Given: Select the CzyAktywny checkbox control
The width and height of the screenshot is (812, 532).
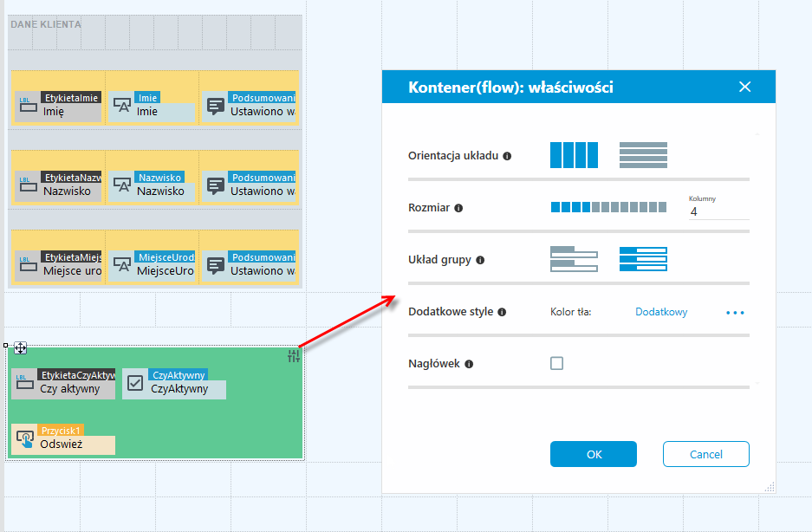Looking at the screenshot, I should [x=174, y=384].
